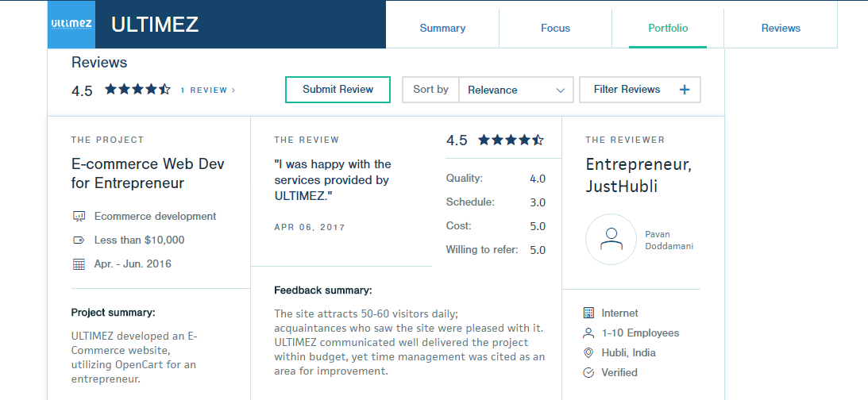
Task: Switch to the Summary tab
Action: click(x=442, y=29)
